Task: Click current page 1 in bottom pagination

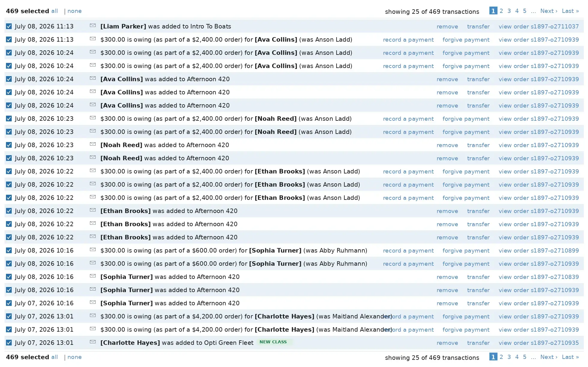Action: [493, 357]
